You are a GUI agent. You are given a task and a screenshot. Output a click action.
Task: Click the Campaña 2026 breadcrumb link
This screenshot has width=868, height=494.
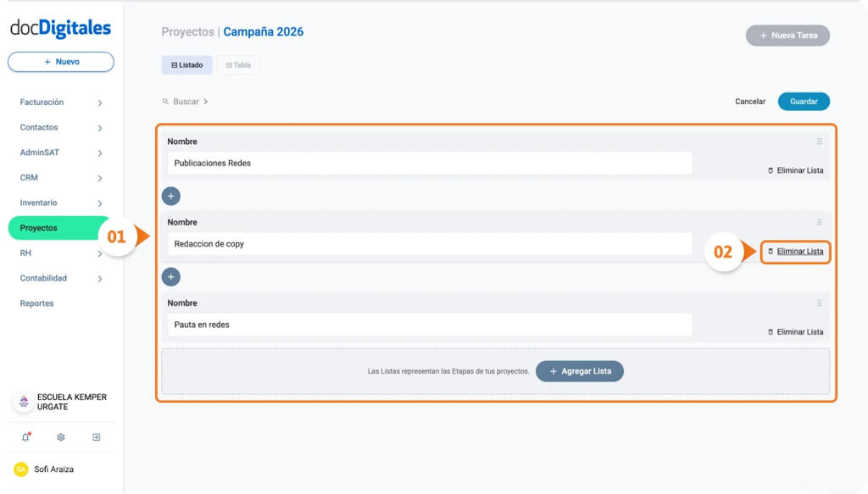pos(263,31)
